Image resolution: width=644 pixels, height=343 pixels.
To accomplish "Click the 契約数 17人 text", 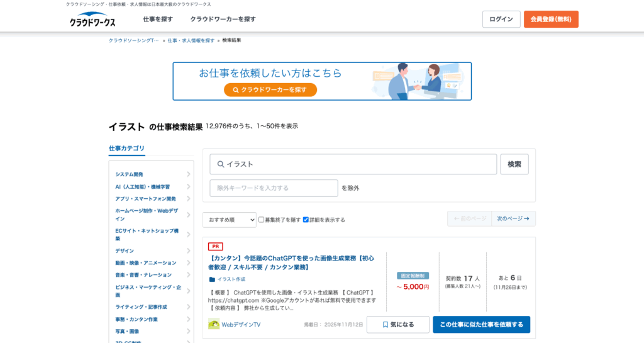I will coord(462,279).
